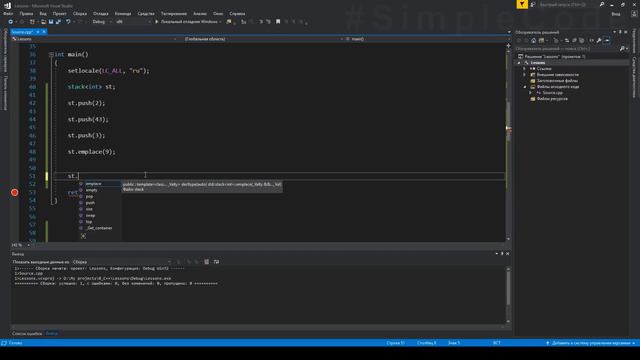Click the bookmark icon in the toolbar
Viewport: 640px width, 360px height.
[278, 22]
